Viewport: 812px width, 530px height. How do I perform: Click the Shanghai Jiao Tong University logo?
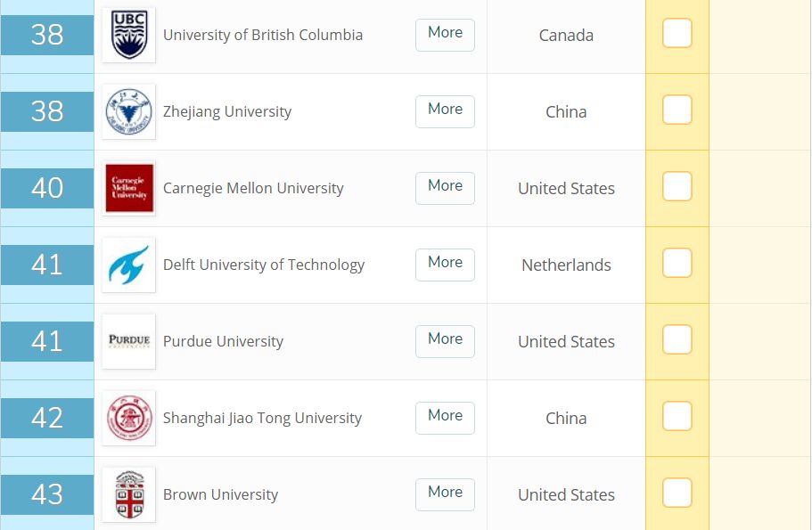tap(128, 418)
